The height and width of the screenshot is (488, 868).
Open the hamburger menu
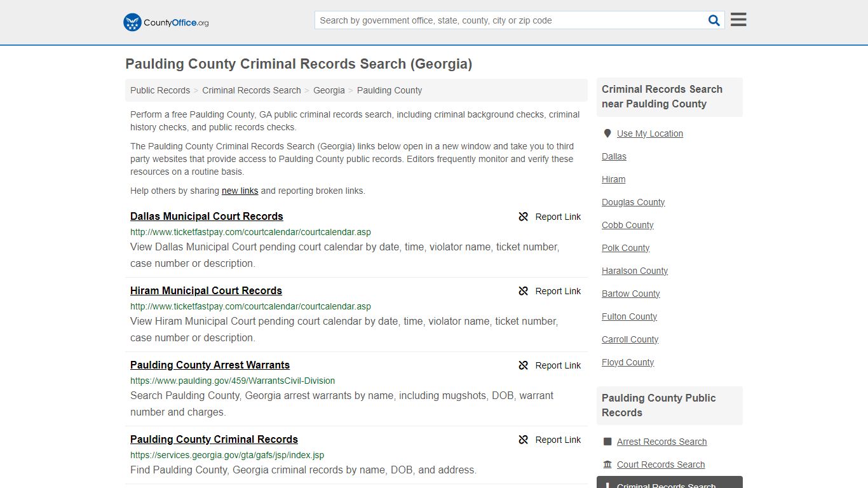click(738, 20)
